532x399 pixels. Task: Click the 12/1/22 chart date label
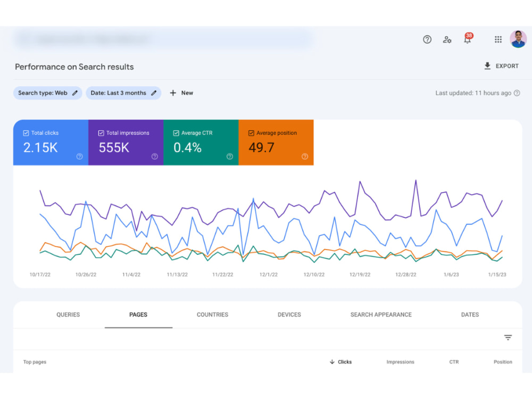[x=268, y=275]
